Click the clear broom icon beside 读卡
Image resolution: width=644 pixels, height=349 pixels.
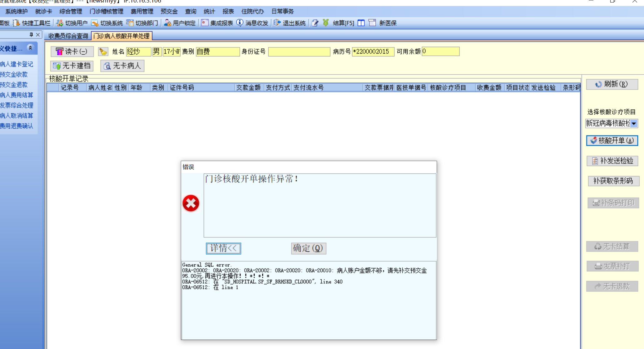pyautogui.click(x=103, y=52)
